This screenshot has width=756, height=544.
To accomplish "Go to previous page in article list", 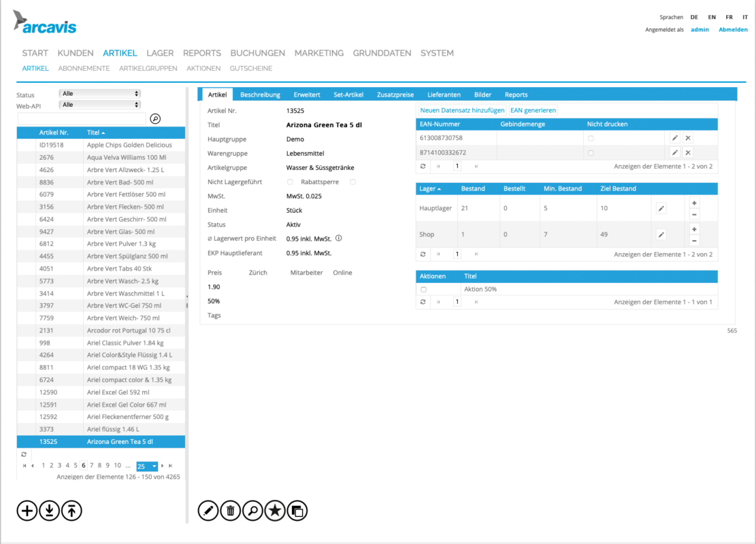I will click(x=33, y=465).
